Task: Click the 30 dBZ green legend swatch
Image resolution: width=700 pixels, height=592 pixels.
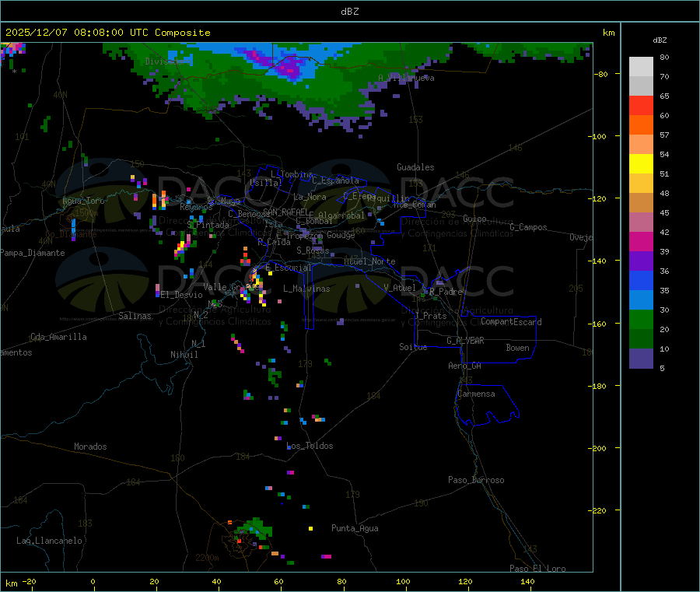Action: 641,319
